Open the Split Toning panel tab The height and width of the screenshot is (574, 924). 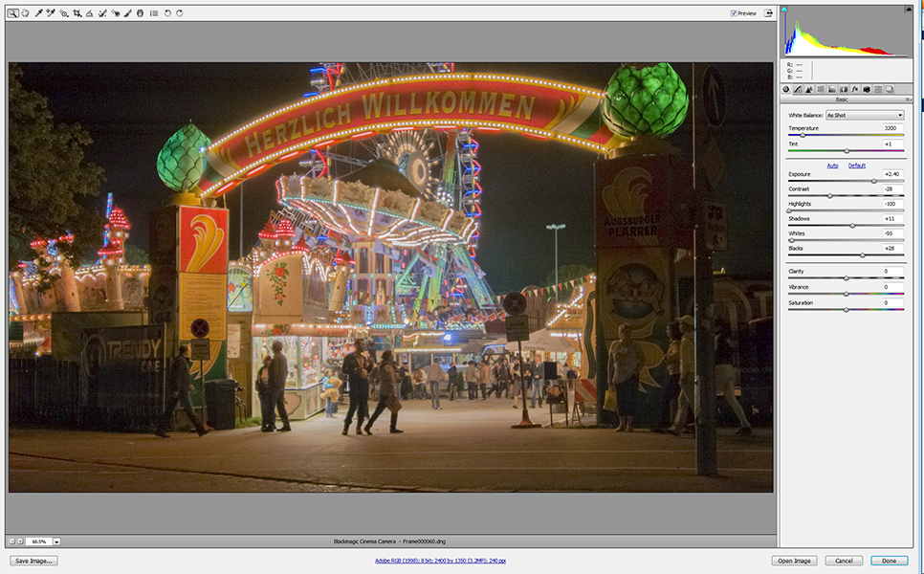pos(832,90)
